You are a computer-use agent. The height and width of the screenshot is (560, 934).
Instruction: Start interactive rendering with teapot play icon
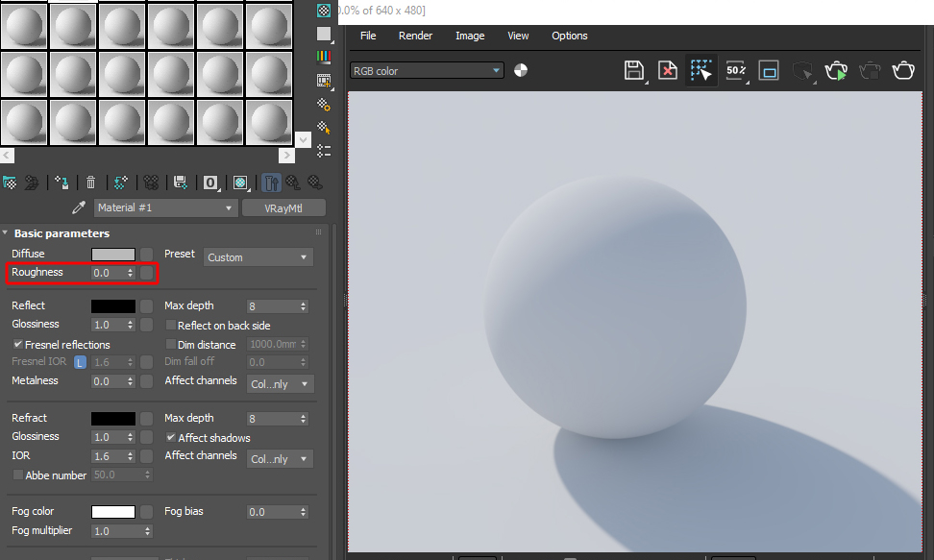[x=836, y=70]
